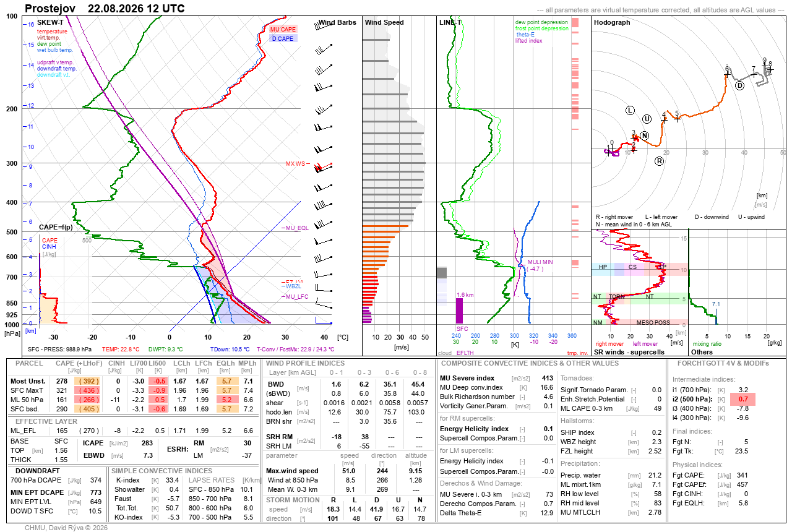Click the circled N mean-wind marker in the hodograph
This screenshot has height=532, width=792.
645,135
